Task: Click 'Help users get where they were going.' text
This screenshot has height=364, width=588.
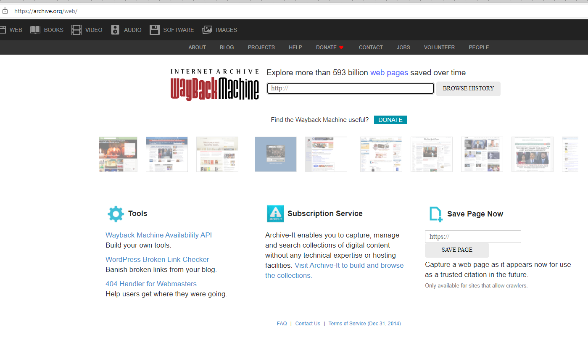Action: click(x=166, y=294)
